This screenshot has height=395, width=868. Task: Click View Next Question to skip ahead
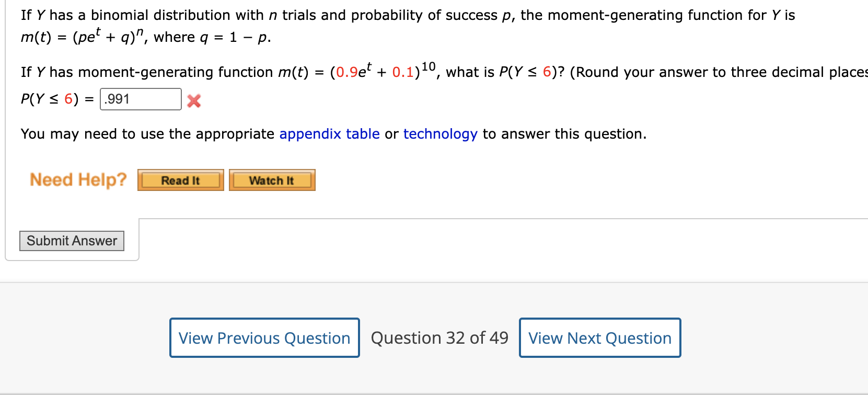coord(599,338)
